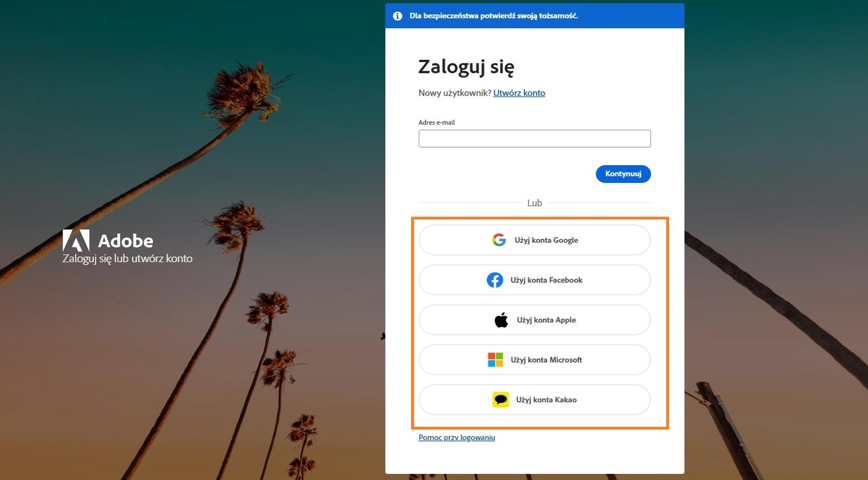Click the 'Adres e-mail' field label

[x=437, y=122]
